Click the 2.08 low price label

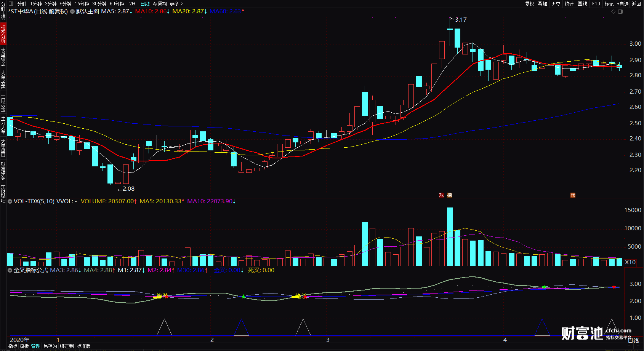click(128, 189)
